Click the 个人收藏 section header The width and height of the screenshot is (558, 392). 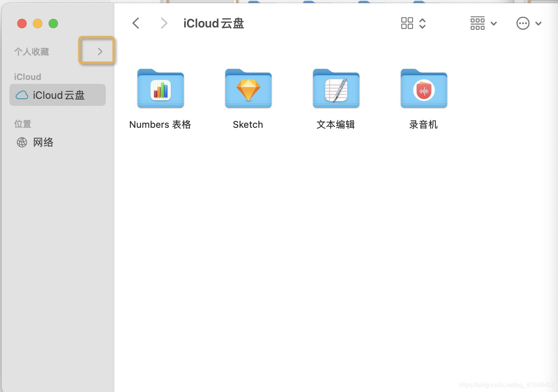click(31, 52)
